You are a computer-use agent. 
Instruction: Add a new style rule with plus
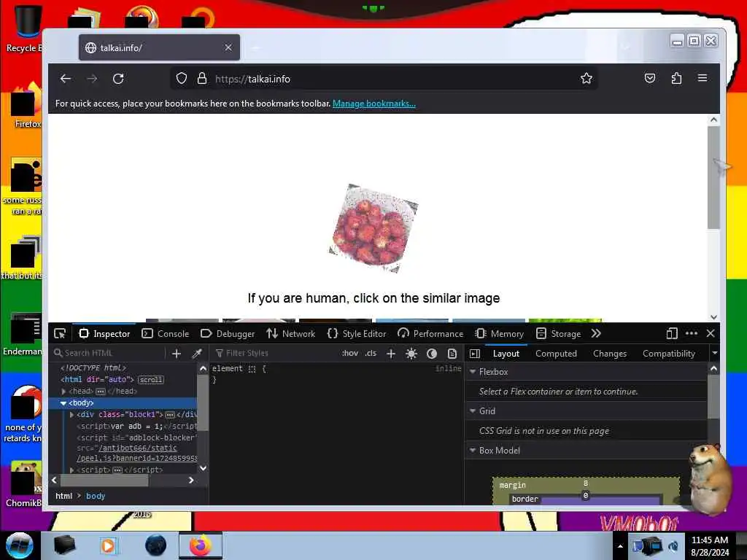tap(391, 354)
